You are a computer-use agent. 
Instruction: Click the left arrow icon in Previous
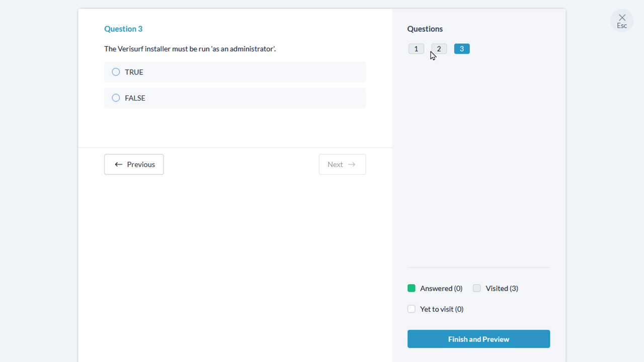(x=119, y=164)
